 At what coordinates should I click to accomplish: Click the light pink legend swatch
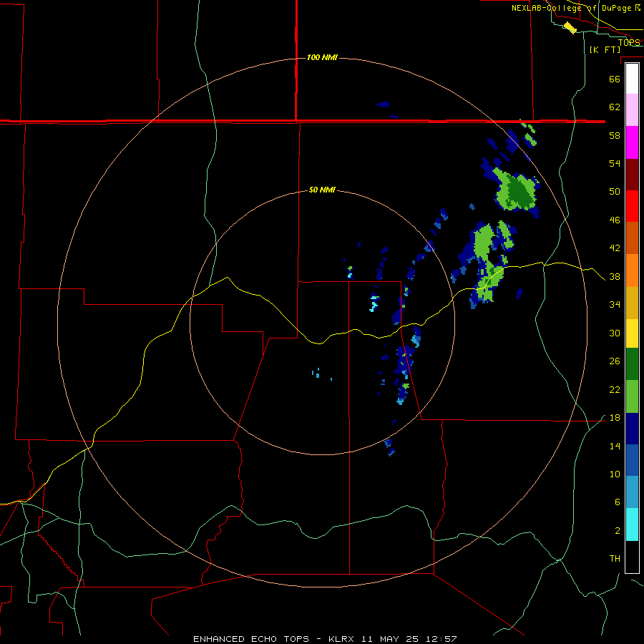[632, 110]
